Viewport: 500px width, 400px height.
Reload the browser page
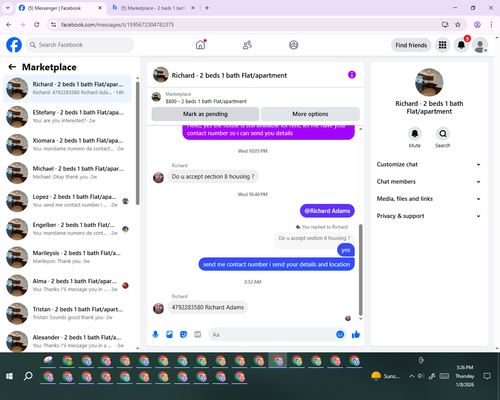click(37, 25)
